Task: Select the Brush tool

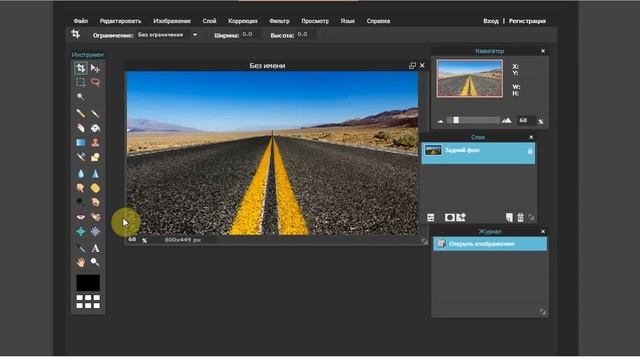Action: click(95, 113)
